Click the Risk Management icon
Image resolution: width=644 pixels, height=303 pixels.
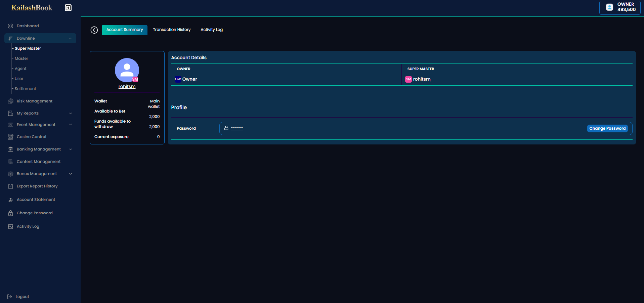(10, 101)
